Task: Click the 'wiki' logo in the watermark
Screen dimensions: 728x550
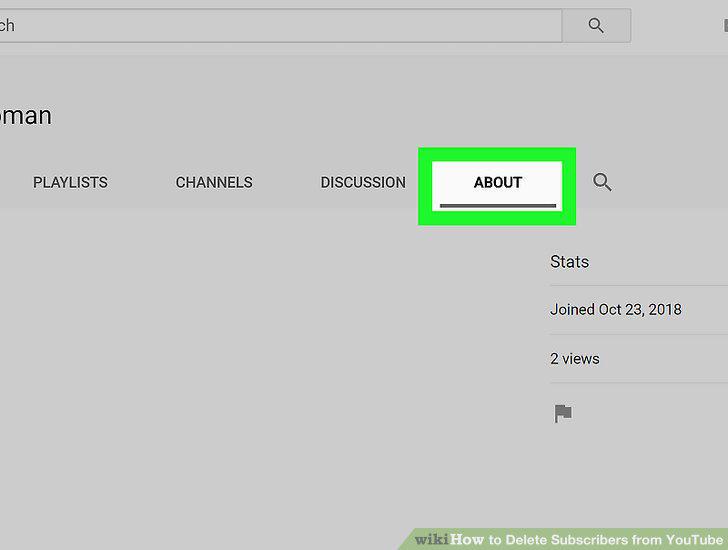Action: point(431,540)
